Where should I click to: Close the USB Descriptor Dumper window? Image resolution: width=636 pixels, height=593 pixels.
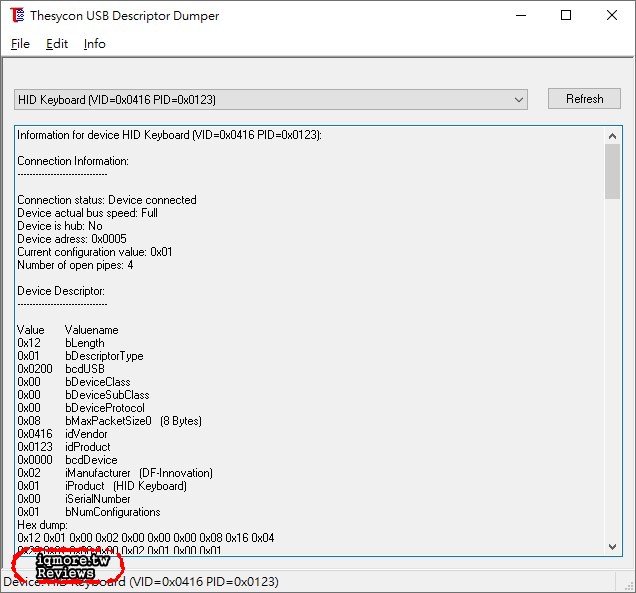[x=612, y=15]
